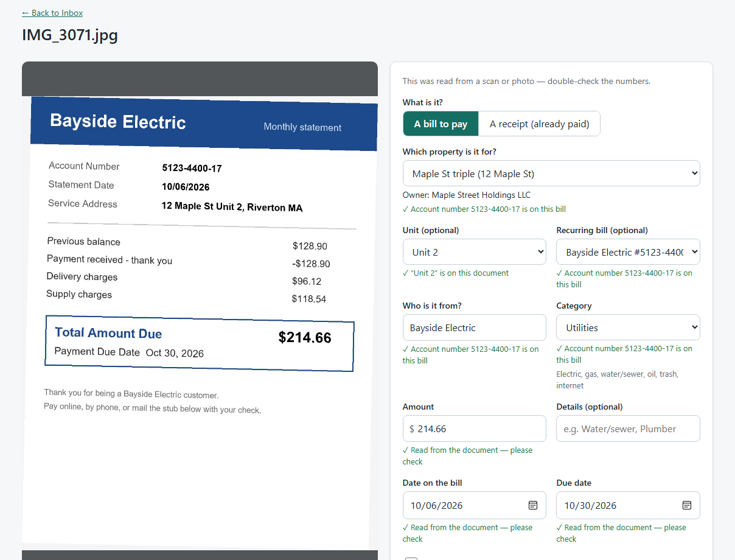
Task: Select 'A receipt (already paid)' option
Action: click(x=539, y=124)
